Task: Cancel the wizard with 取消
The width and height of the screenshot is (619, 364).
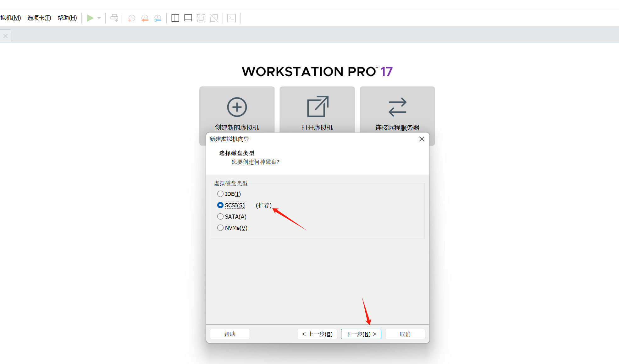Action: pyautogui.click(x=405, y=334)
